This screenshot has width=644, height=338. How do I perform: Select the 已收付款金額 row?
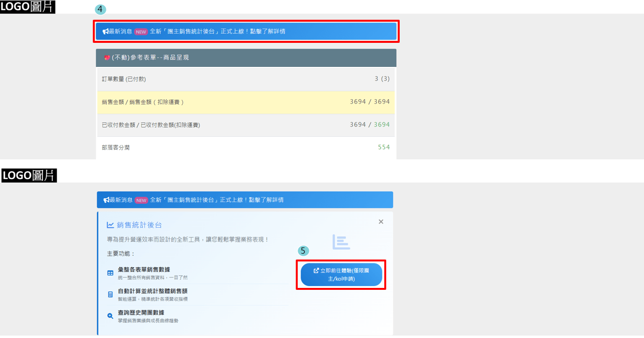point(246,125)
